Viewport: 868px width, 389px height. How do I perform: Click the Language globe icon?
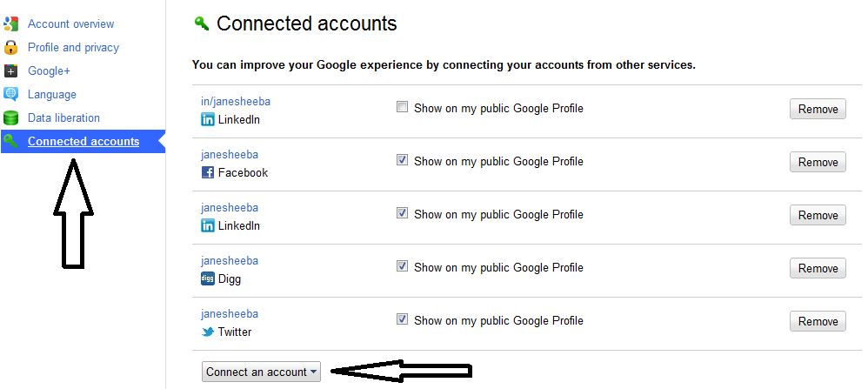(11, 94)
